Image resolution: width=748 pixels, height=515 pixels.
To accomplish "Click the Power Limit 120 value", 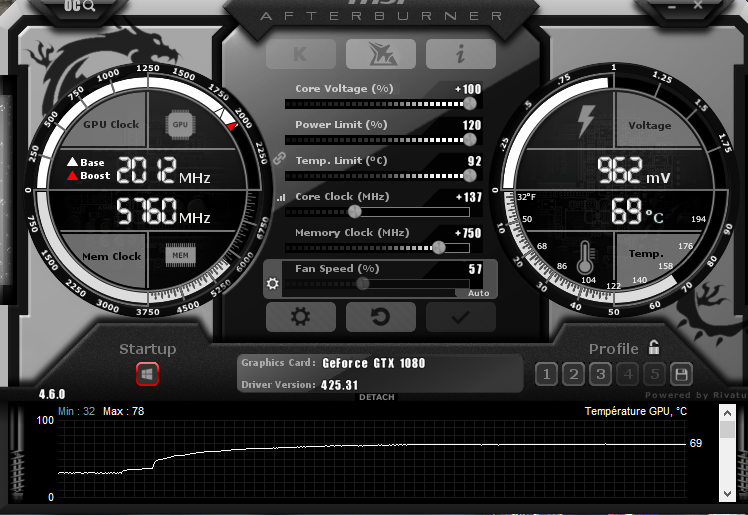I will coord(472,125).
